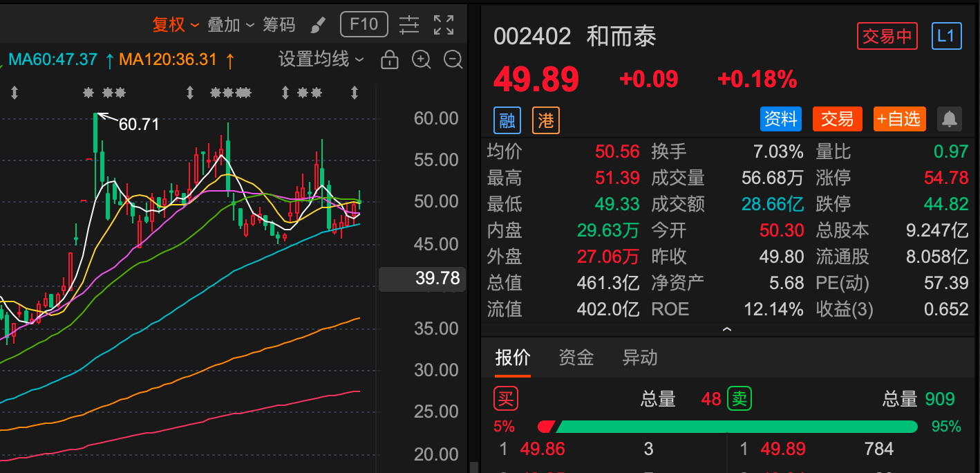This screenshot has width=980, height=473.
Task: Switch to the 异动 tab
Action: pos(640,358)
